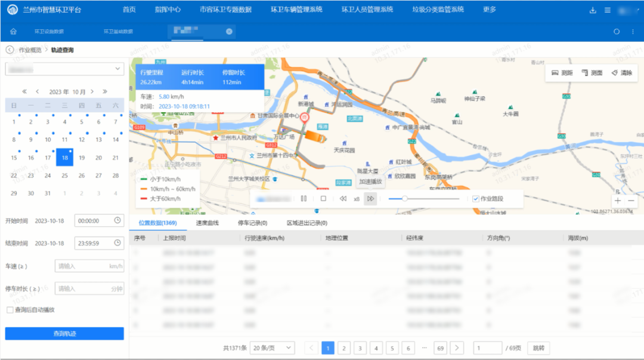644x360 pixels.
Task: Click the 查询轨迹 button
Action: [x=64, y=333]
